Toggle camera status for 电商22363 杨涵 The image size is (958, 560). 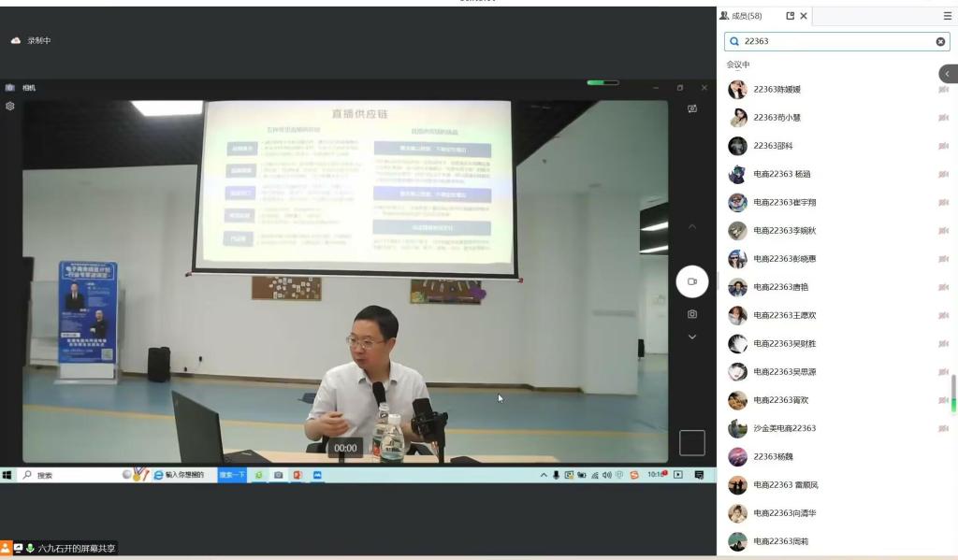(943, 174)
